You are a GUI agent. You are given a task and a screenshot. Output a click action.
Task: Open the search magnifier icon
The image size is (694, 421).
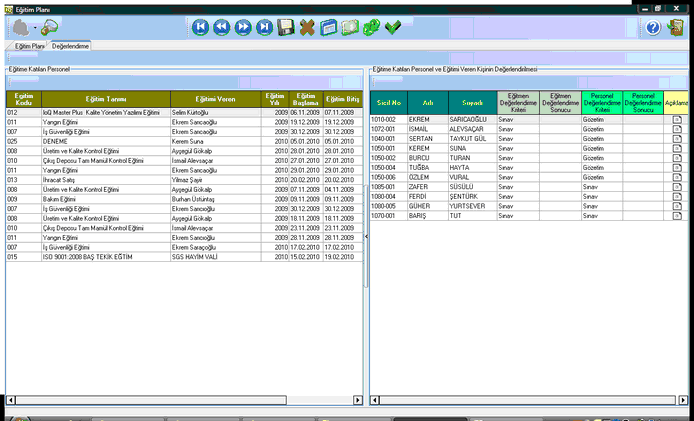point(49,28)
